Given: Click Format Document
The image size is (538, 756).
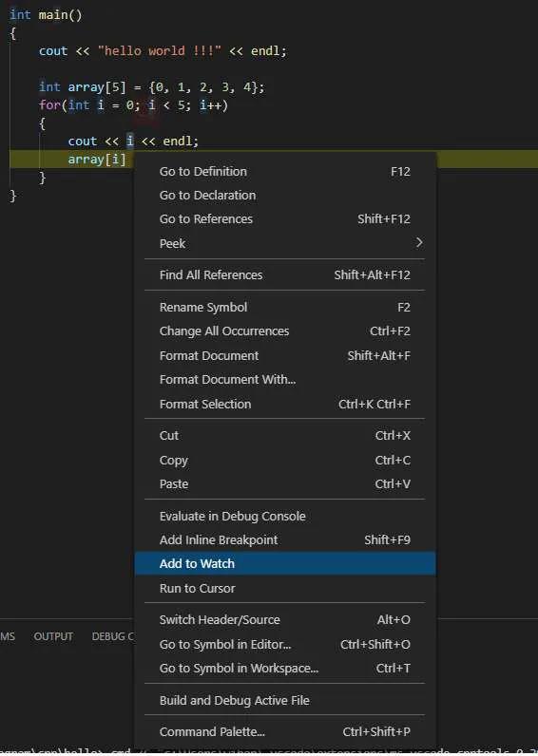Looking at the screenshot, I should [x=284, y=356].
